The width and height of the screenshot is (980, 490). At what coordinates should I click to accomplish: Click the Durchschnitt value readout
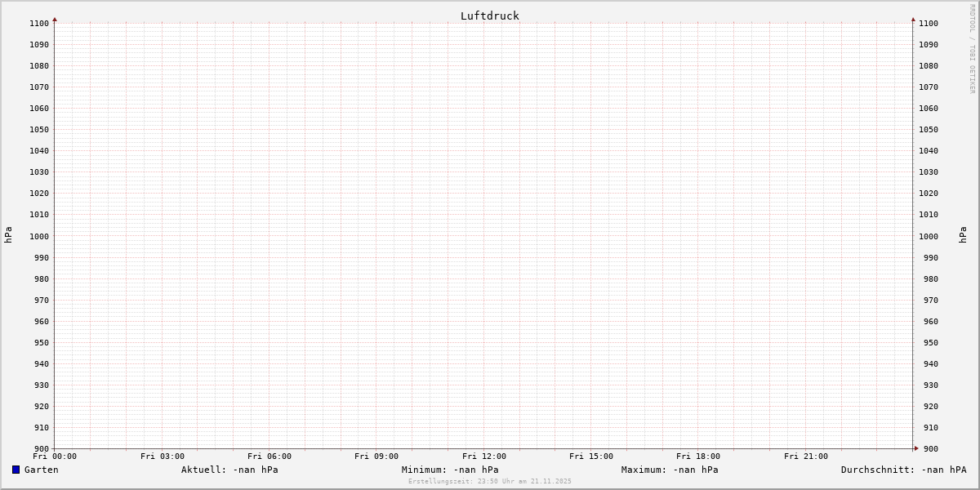(x=903, y=470)
